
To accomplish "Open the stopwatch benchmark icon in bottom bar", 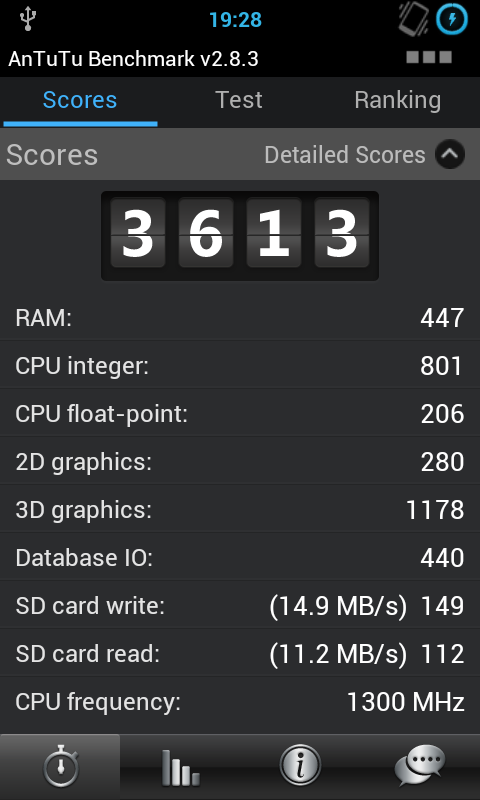I will [x=60, y=766].
